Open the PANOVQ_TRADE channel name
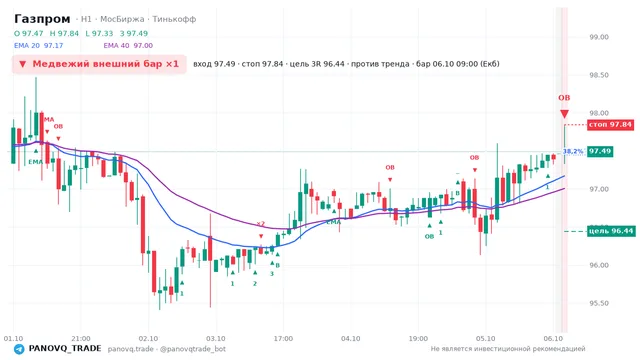The width and height of the screenshot is (640, 360). 65,348
